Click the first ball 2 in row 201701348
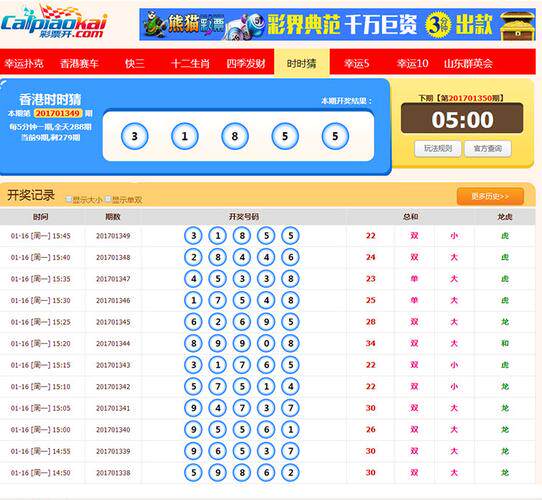The width and height of the screenshot is (542, 500). coord(193,257)
